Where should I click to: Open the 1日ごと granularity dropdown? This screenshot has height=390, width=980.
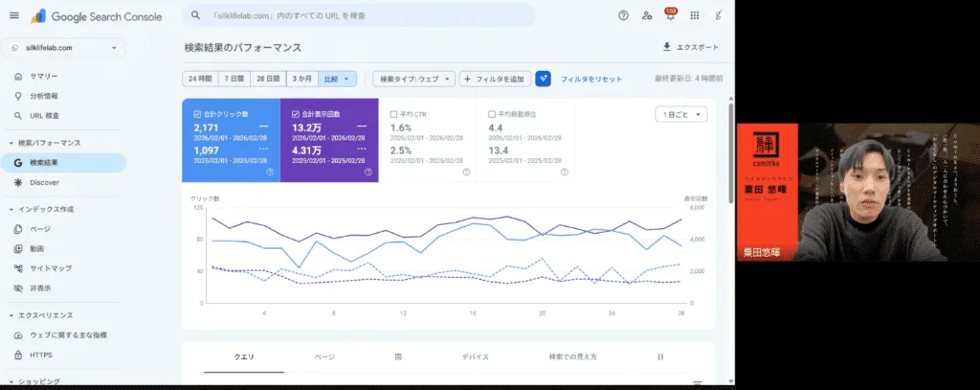[x=681, y=115]
